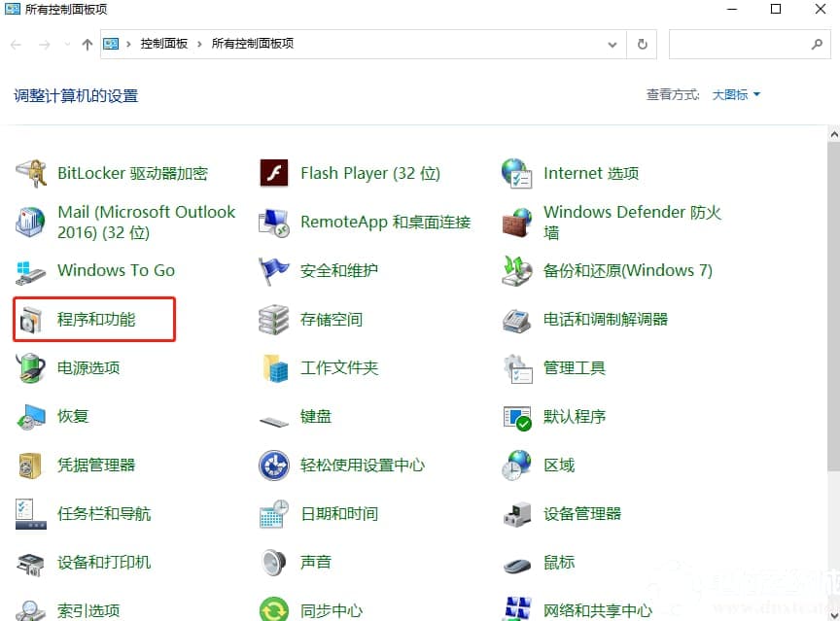Open the 索引选项 magnifier icon
The width and height of the screenshot is (840, 621).
click(x=30, y=610)
